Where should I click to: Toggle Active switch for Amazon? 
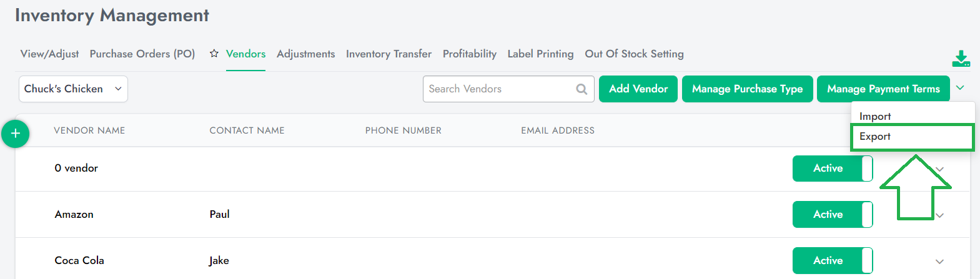(x=833, y=215)
